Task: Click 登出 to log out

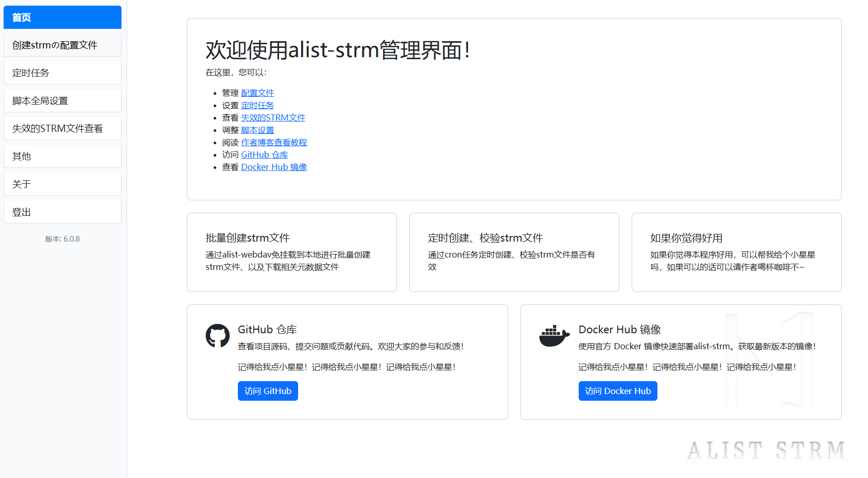Action: pos(62,212)
